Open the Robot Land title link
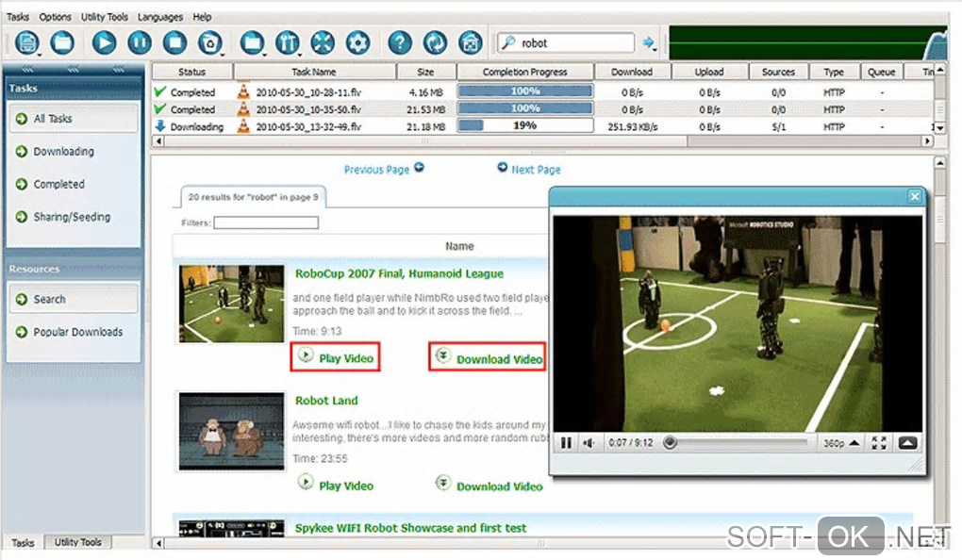The image size is (962, 560). coord(326,401)
